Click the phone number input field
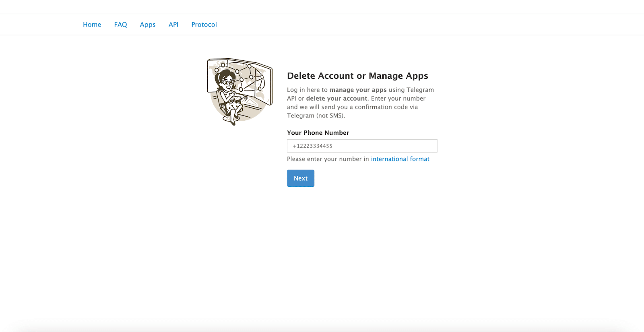This screenshot has width=644, height=332. point(362,146)
